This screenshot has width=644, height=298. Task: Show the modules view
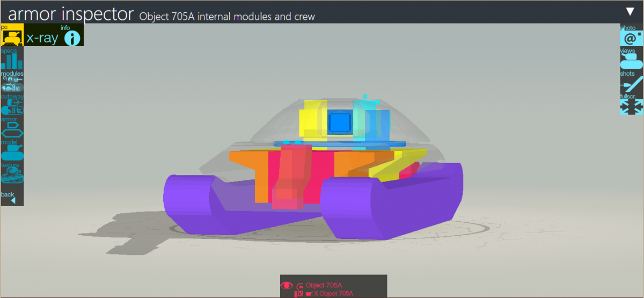12,81
